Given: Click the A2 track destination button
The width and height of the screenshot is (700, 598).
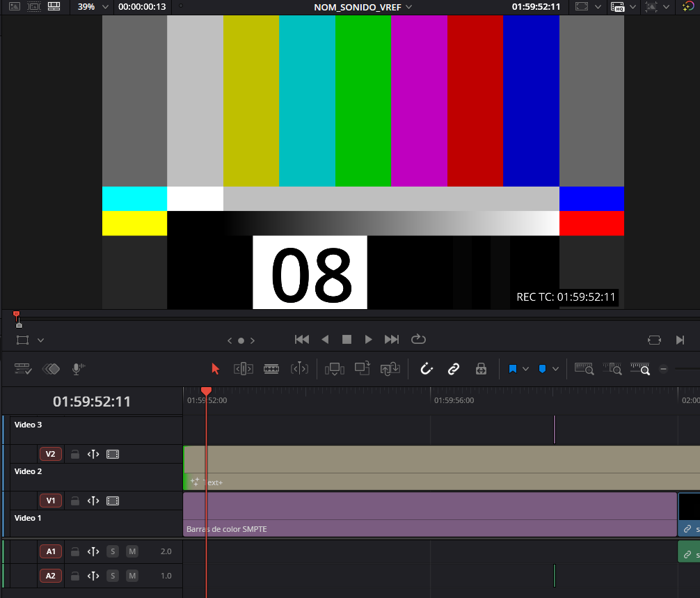Looking at the screenshot, I should (50, 576).
